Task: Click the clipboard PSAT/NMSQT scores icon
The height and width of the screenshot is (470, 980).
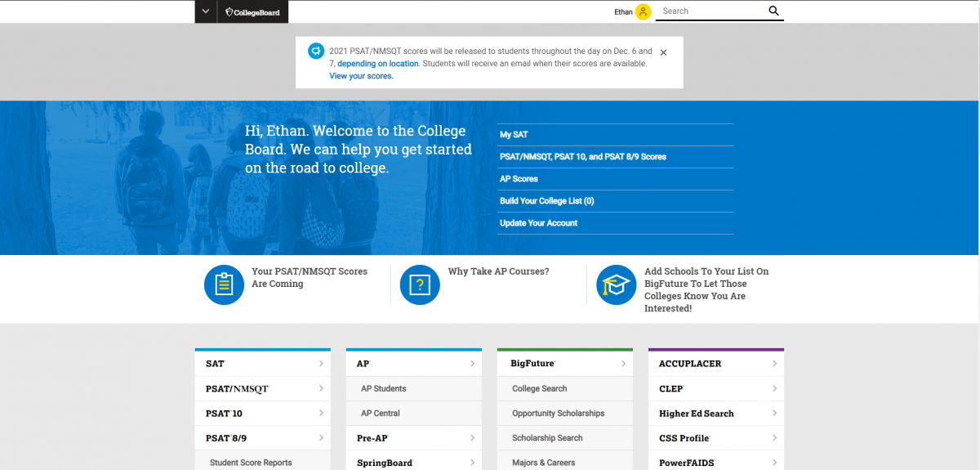Action: pos(224,284)
